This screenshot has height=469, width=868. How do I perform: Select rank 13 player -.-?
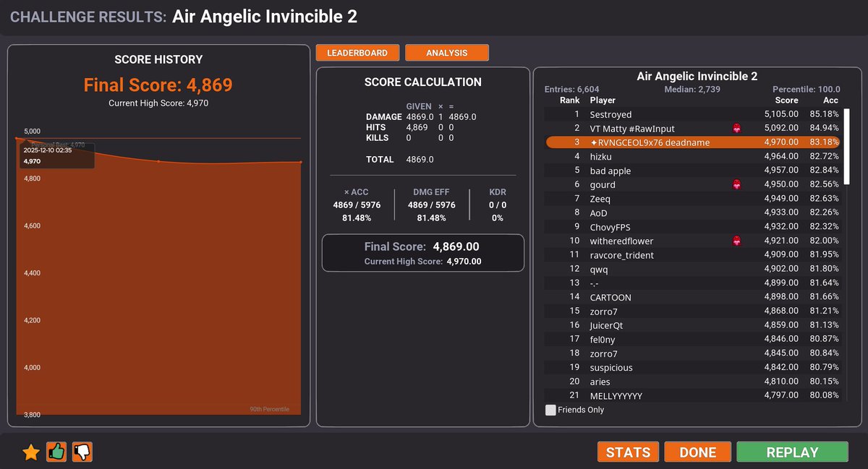click(x=694, y=283)
